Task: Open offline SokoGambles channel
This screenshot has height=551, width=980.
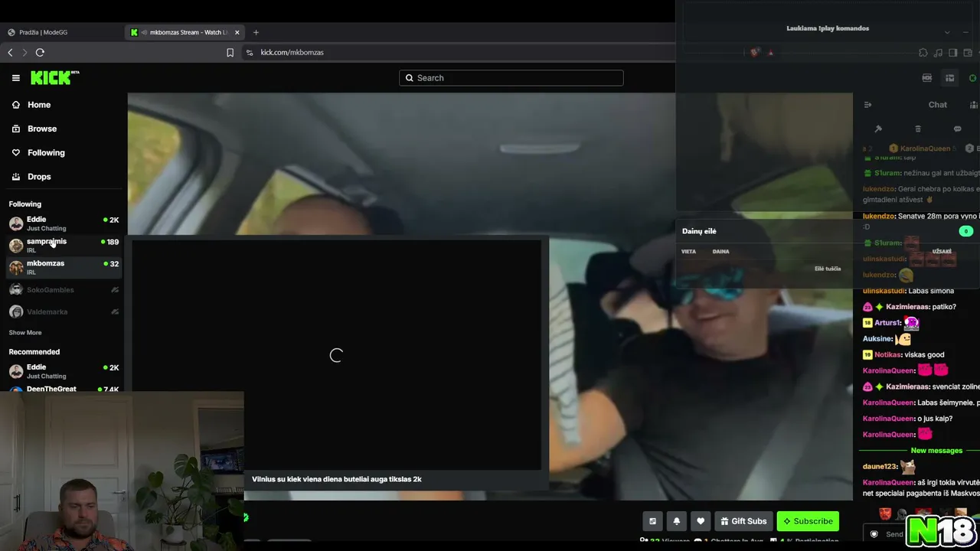Action: (x=64, y=290)
